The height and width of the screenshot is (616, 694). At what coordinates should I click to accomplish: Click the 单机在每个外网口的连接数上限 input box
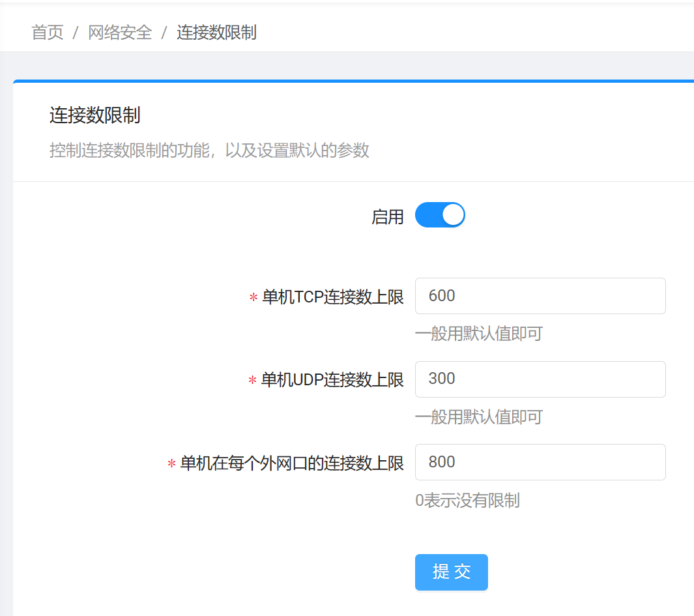[540, 462]
